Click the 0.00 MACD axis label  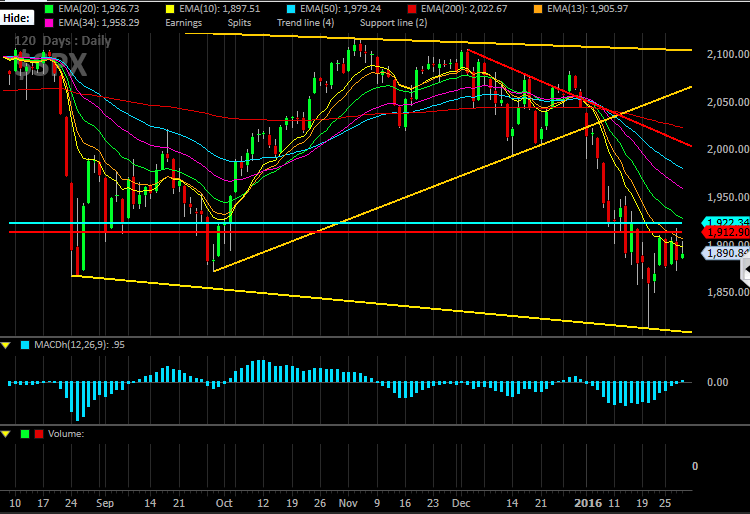717,382
